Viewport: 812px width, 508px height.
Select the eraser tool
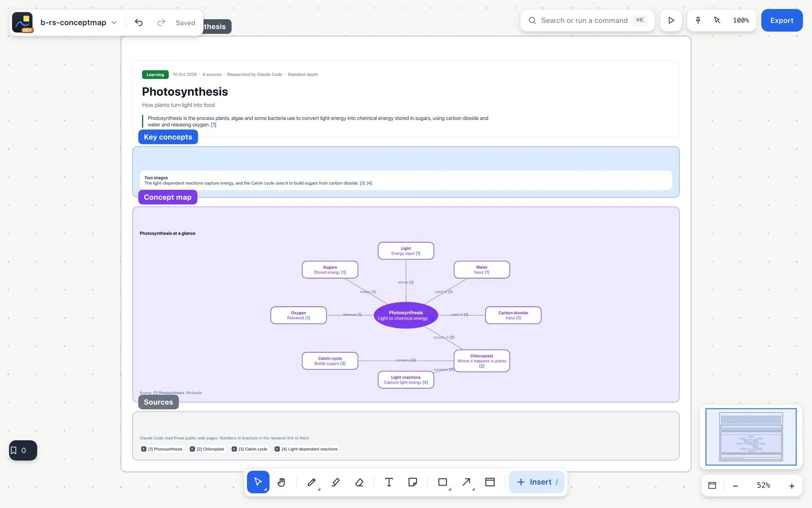(x=360, y=482)
